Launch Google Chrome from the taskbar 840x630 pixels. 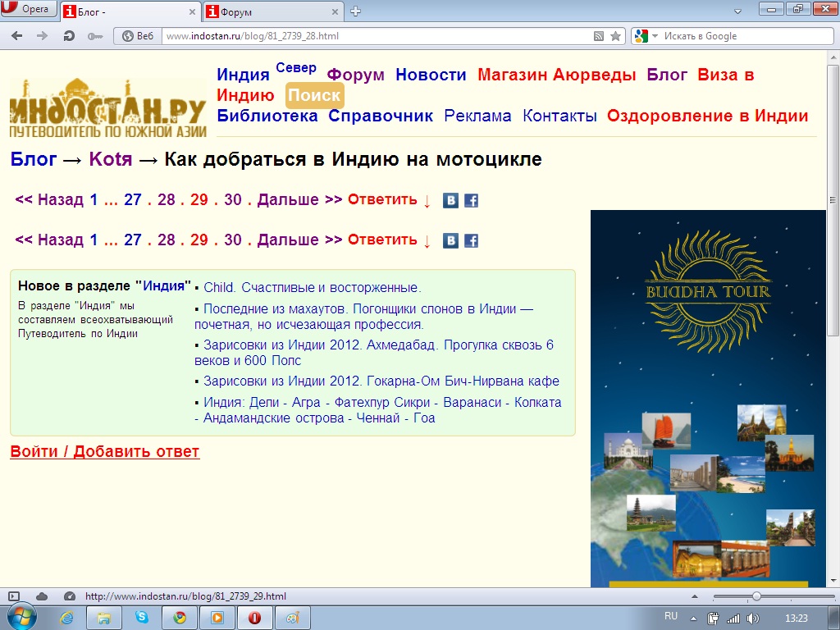(180, 617)
